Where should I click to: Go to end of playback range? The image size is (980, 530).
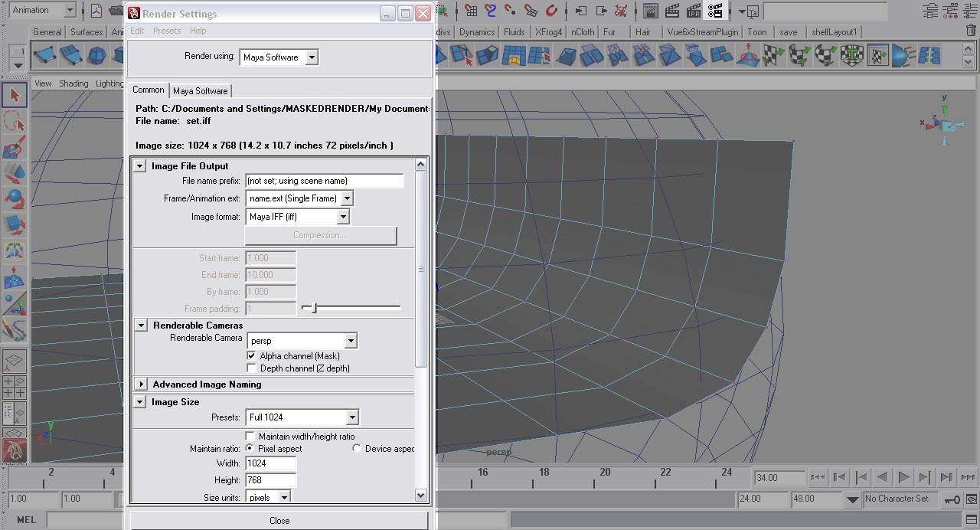coord(968,477)
